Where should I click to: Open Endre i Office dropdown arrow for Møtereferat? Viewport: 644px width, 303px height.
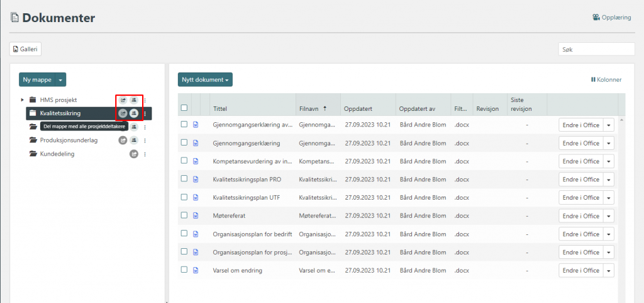coord(609,216)
